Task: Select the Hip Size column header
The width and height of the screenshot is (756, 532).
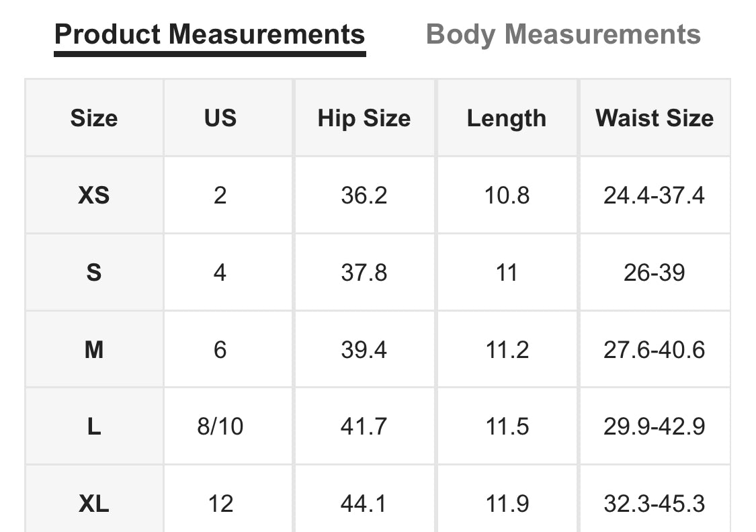Action: coord(364,118)
